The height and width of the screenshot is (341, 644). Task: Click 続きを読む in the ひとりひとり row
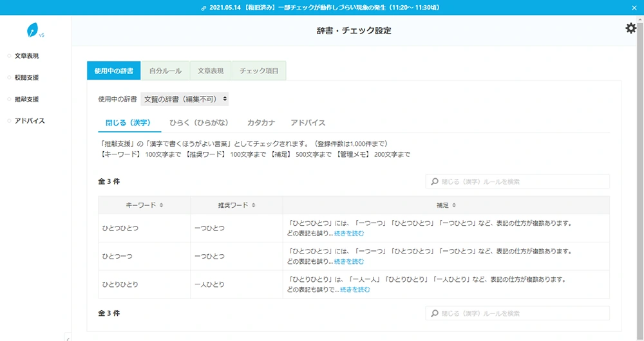pos(355,290)
